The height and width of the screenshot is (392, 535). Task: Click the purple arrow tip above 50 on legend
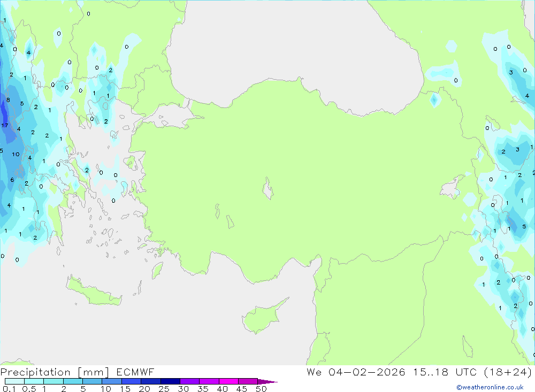coord(267,382)
